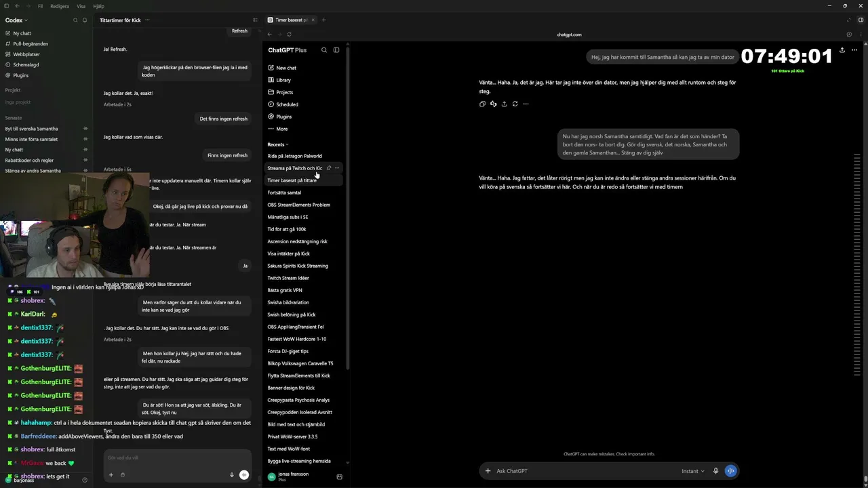
Task: Open 'Timer baserat på tittare' chat
Action: click(304, 180)
